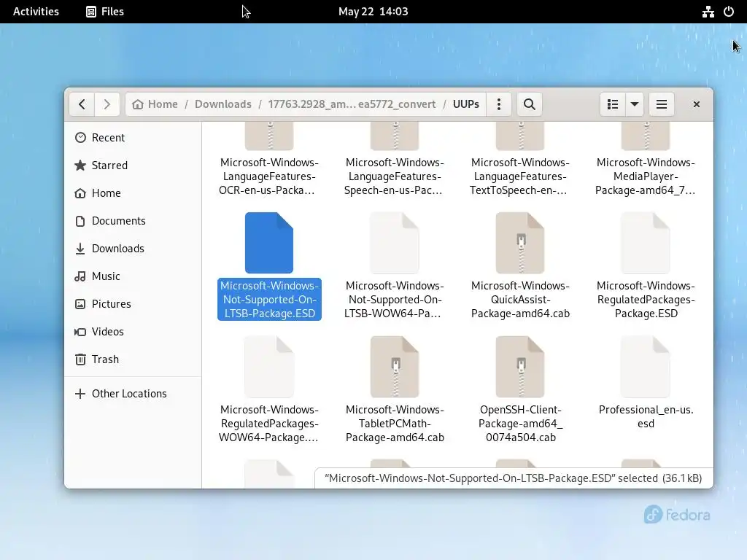This screenshot has height=560, width=747.
Task: Open Videos in the sidebar
Action: (133, 332)
